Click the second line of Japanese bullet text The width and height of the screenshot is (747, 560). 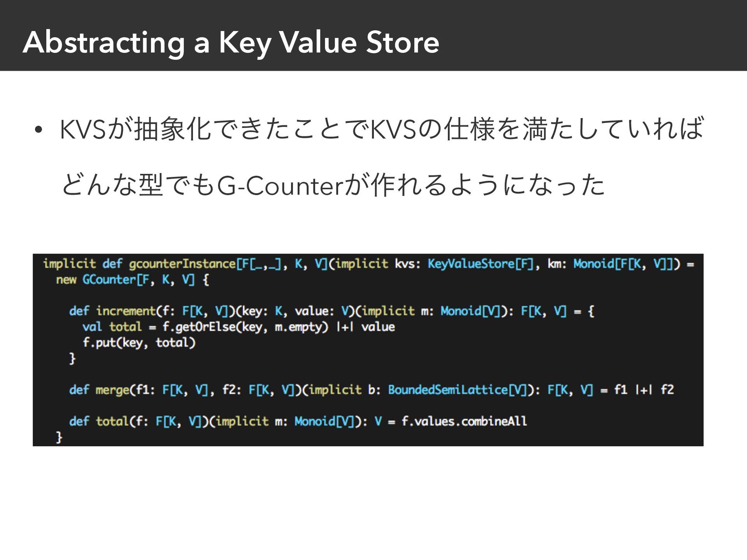[x=333, y=185]
